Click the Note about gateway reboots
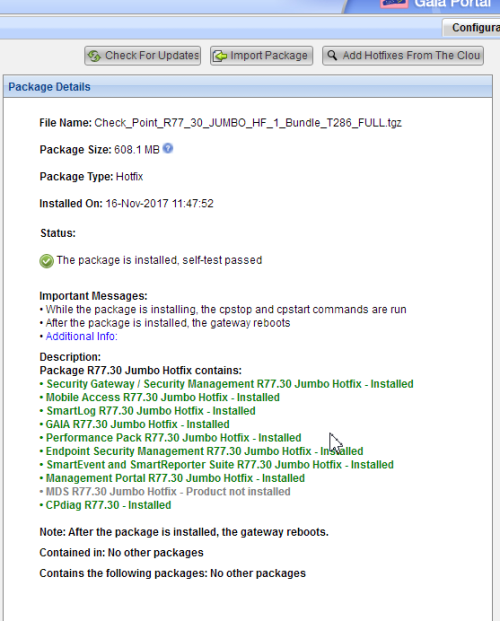500x621 pixels. point(184,532)
